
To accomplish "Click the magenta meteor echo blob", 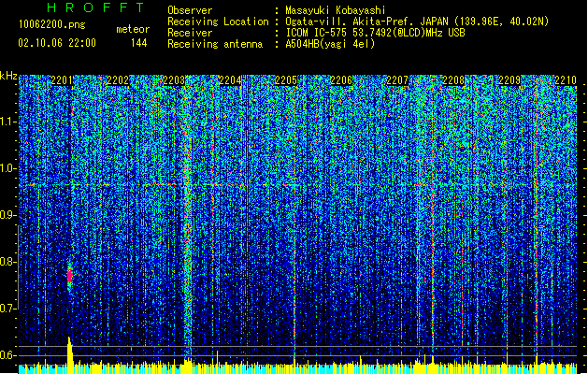I will [70, 277].
